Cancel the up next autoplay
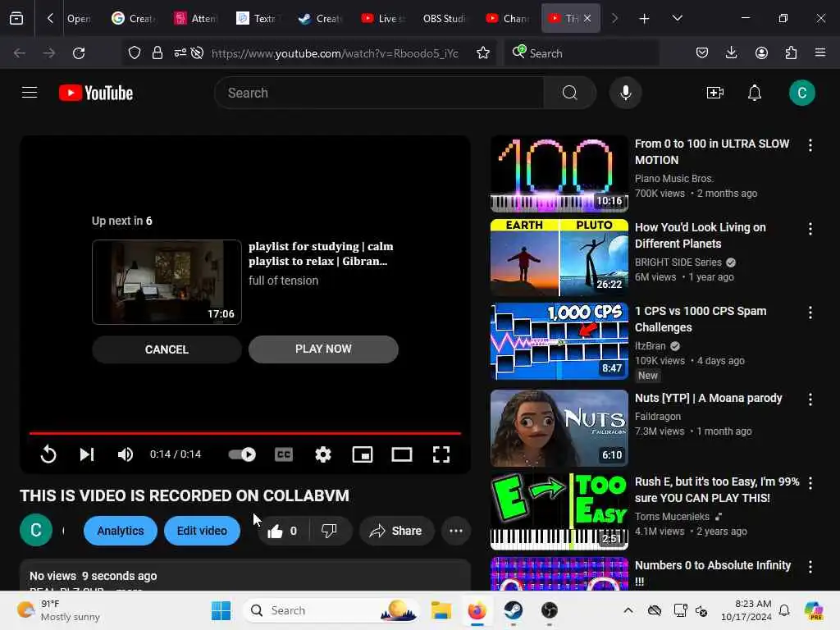 pos(167,349)
